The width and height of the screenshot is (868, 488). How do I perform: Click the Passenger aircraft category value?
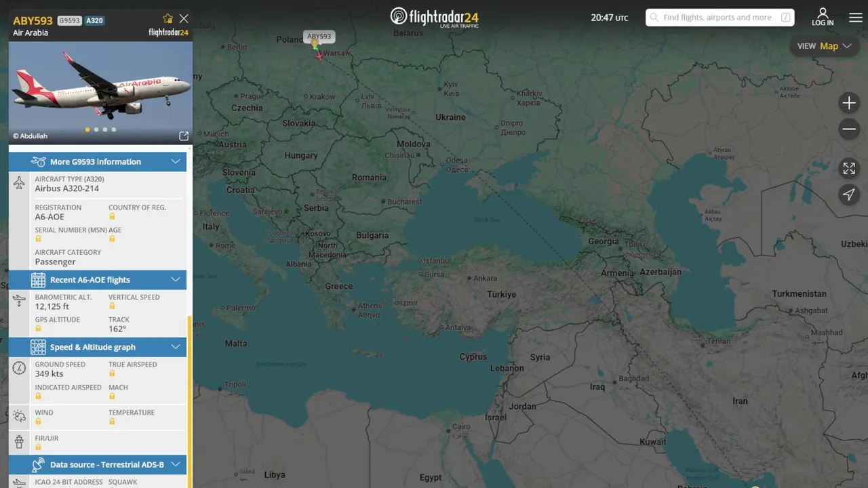tap(56, 262)
